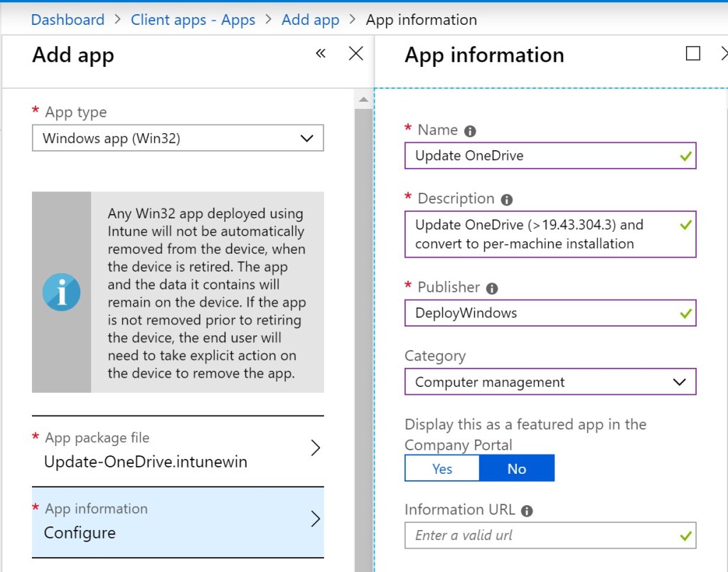Image resolution: width=728 pixels, height=572 pixels.
Task: Click the blue information icon in the warning box
Action: pyautogui.click(x=61, y=292)
